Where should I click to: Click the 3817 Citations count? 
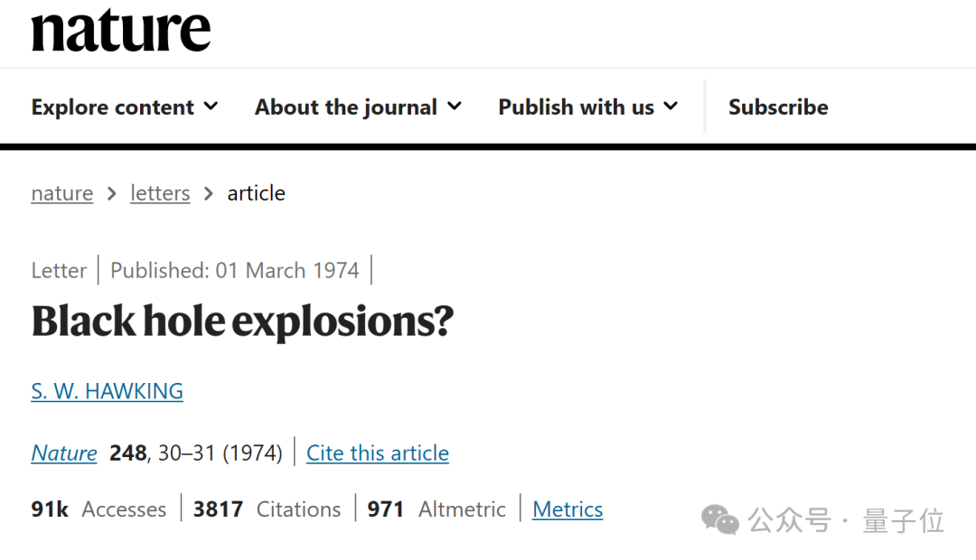click(267, 509)
